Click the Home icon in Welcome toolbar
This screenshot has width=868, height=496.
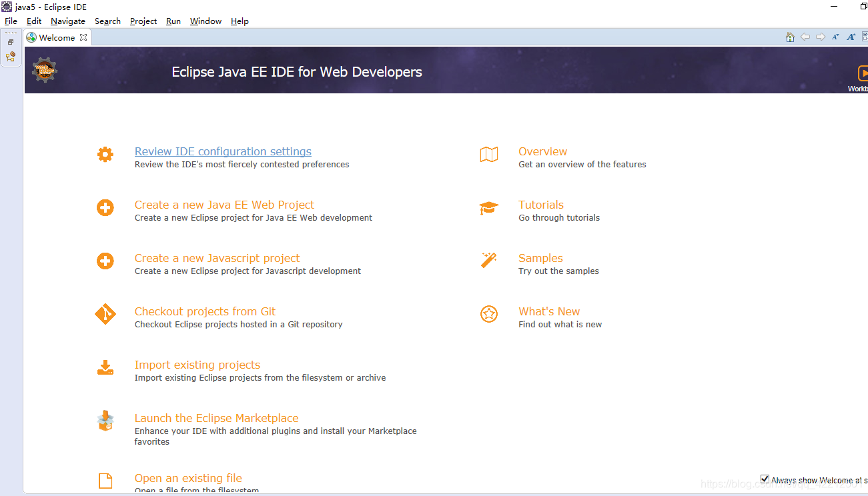790,37
